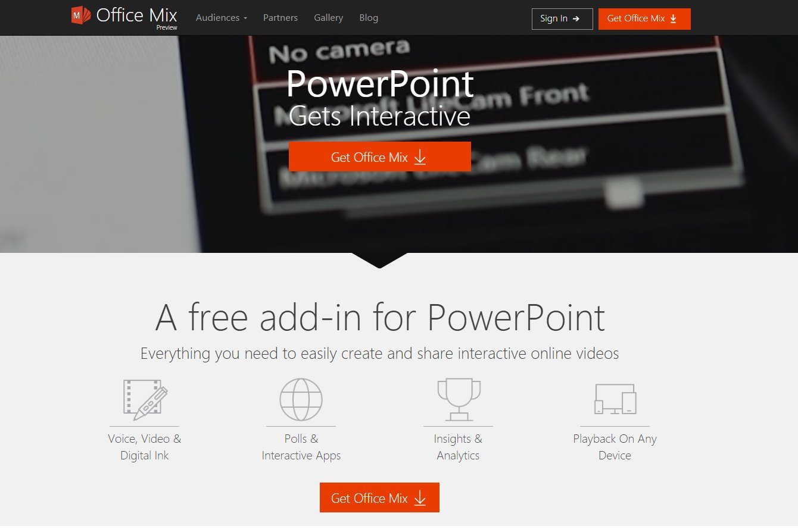Click the trophy Insights icon

point(459,399)
